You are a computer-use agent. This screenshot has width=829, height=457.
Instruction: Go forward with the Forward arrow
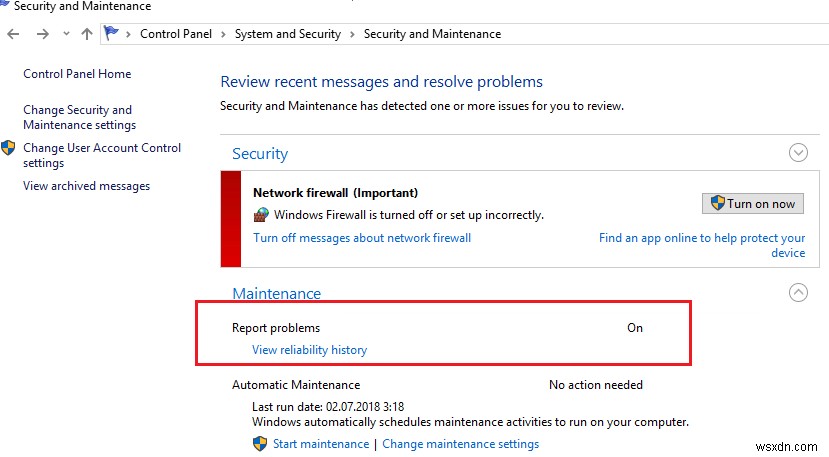point(42,34)
